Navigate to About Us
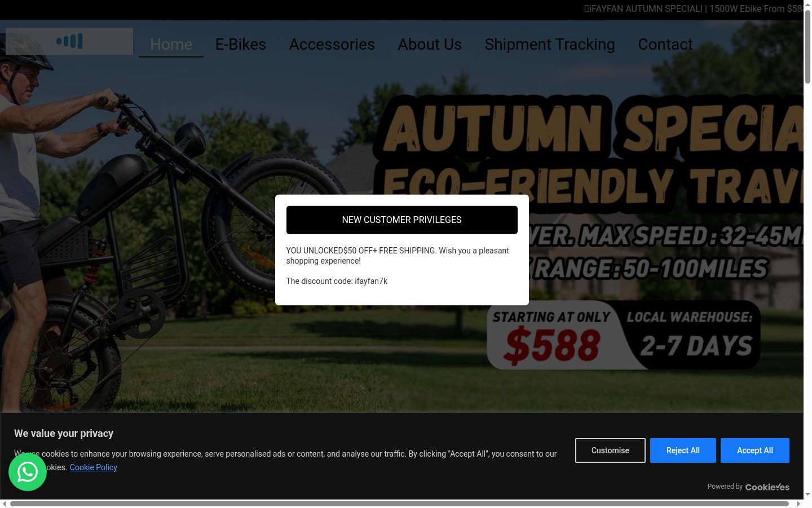812x508 pixels. (430, 44)
